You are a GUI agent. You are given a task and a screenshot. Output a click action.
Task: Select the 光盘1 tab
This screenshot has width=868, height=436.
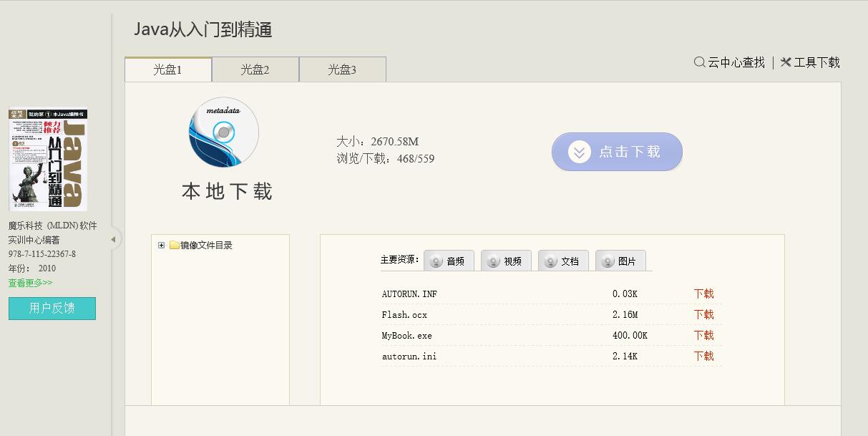click(x=167, y=69)
